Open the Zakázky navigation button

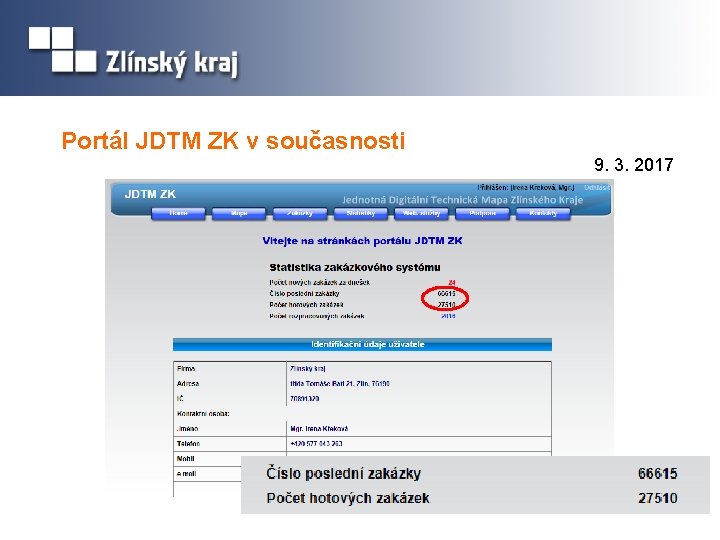coord(300,214)
